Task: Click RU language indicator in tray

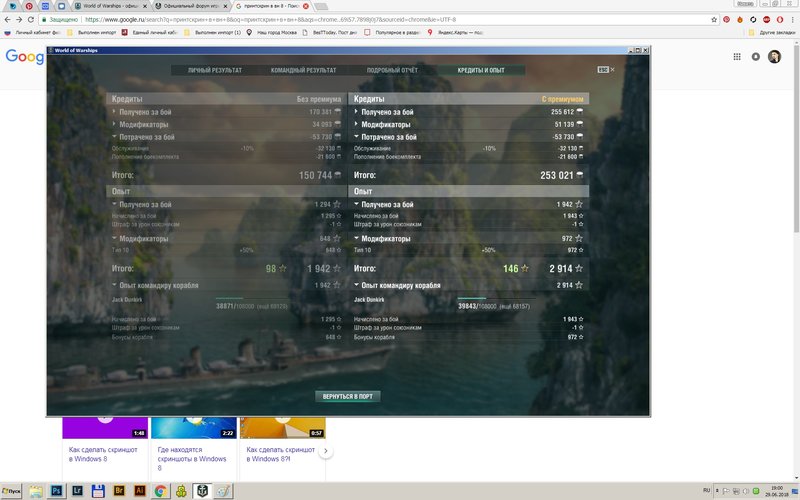Action: coord(706,490)
